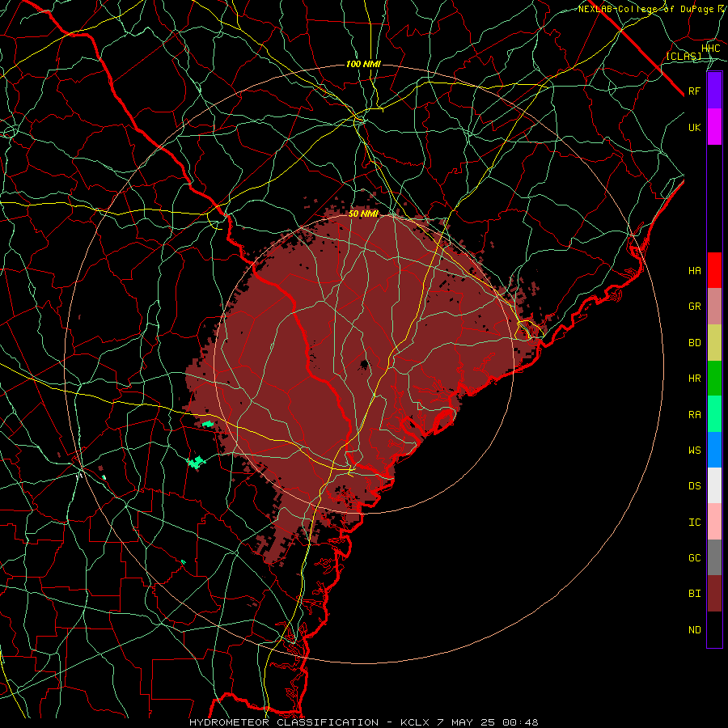Click the 'HHC' product label
Viewport: 728px width, 728px height.
click(711, 49)
